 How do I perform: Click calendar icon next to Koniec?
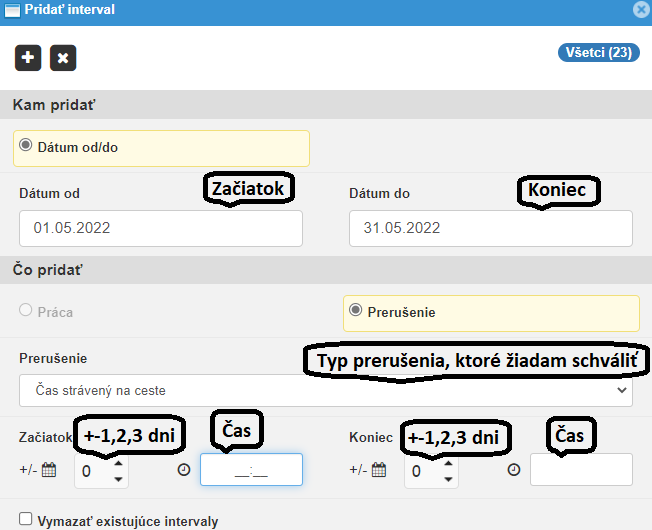pos(379,469)
